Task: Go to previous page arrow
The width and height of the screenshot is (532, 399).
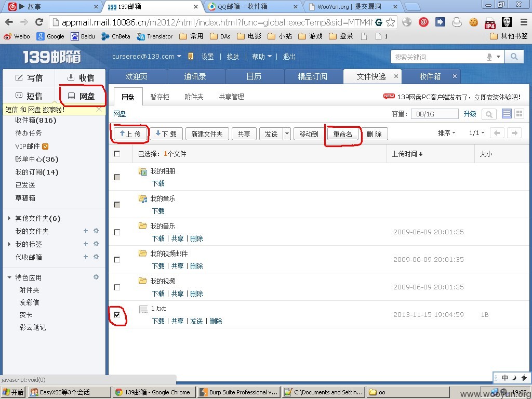Action: point(497,133)
